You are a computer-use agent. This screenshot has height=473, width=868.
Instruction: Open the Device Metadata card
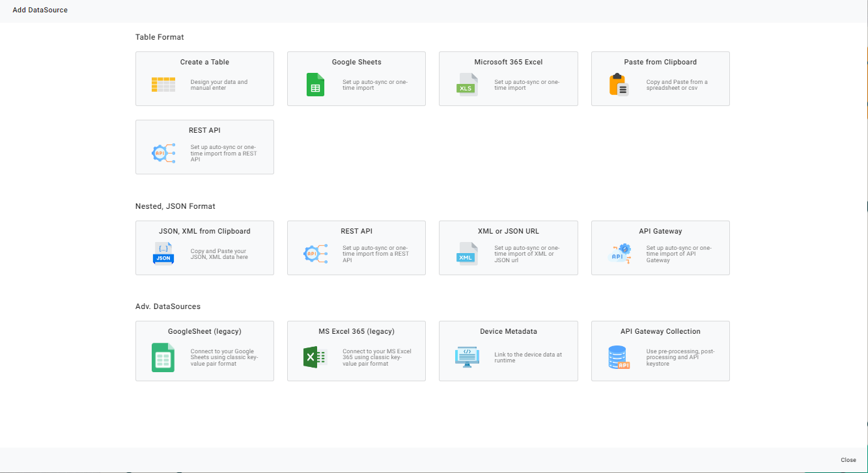coord(509,351)
